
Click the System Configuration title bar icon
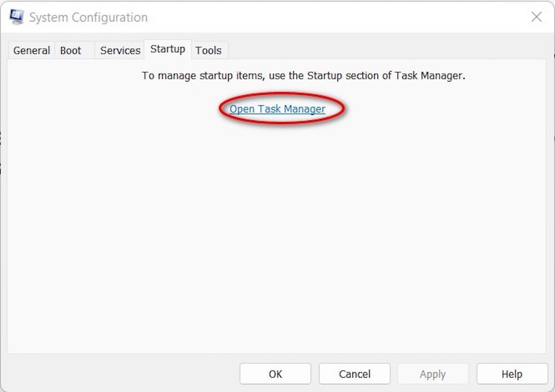17,17
